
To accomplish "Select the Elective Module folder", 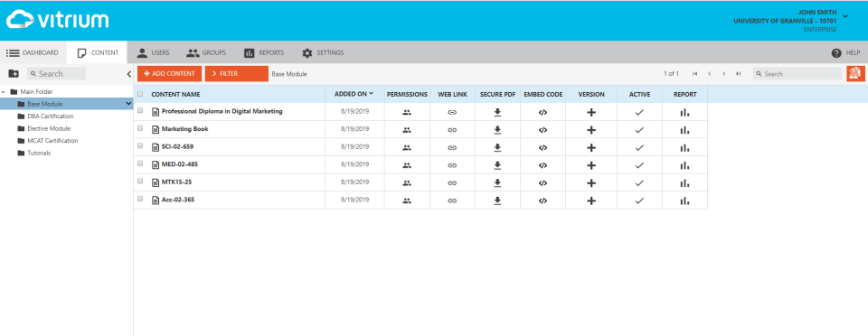I will 49,128.
